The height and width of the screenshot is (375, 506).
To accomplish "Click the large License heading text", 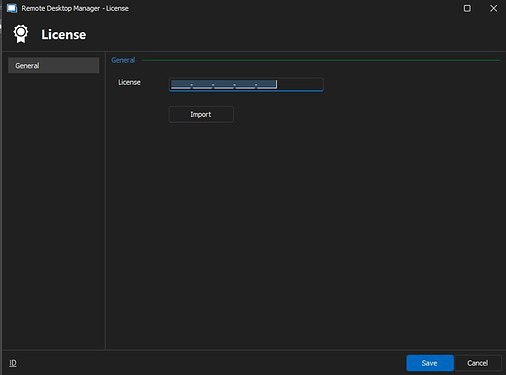I will 64,35.
